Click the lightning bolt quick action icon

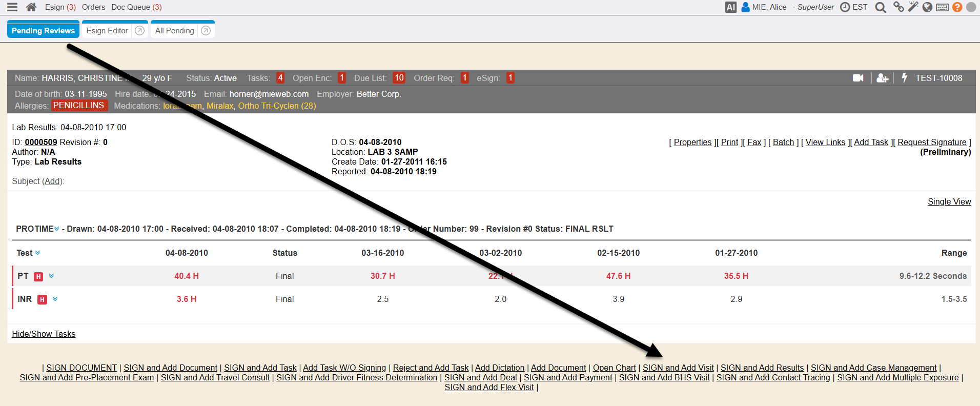click(905, 77)
